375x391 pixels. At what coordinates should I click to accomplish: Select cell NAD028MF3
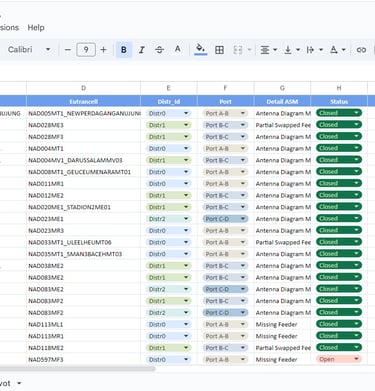[x=83, y=137]
